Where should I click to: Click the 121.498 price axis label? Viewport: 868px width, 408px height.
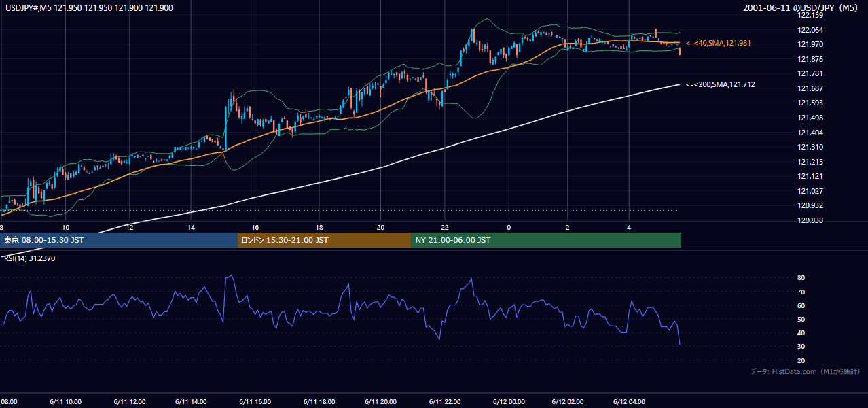tap(810, 118)
